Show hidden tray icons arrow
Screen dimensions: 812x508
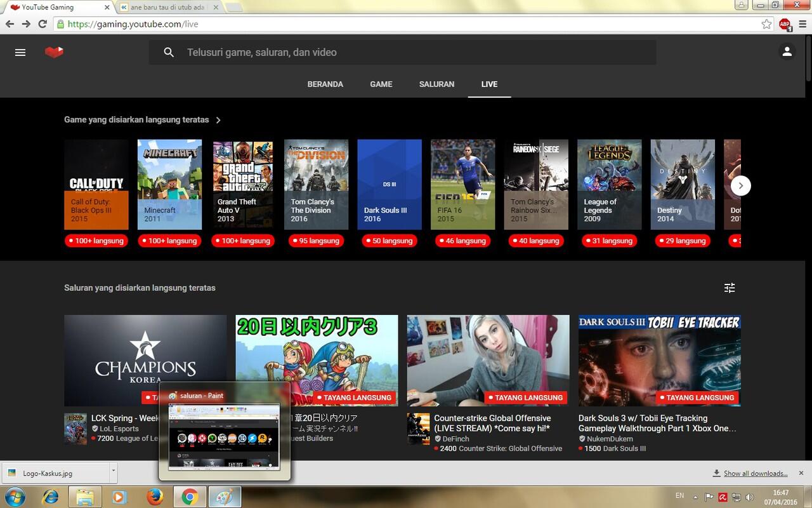coord(695,497)
